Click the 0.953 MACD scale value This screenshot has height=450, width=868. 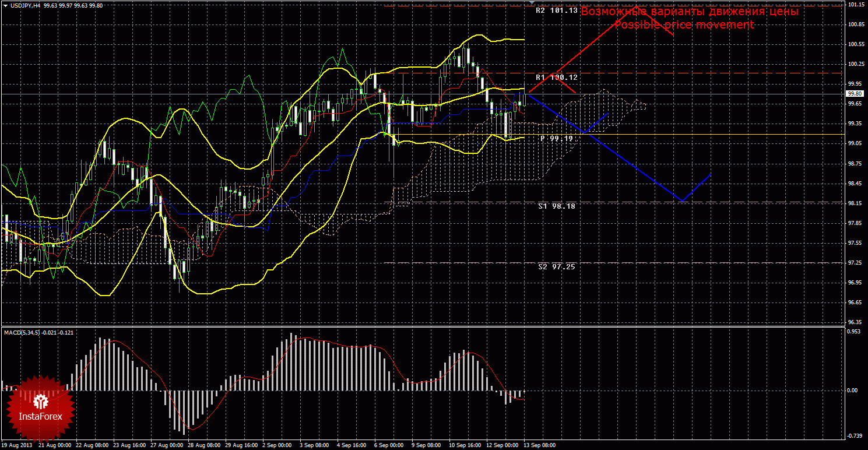click(855, 331)
